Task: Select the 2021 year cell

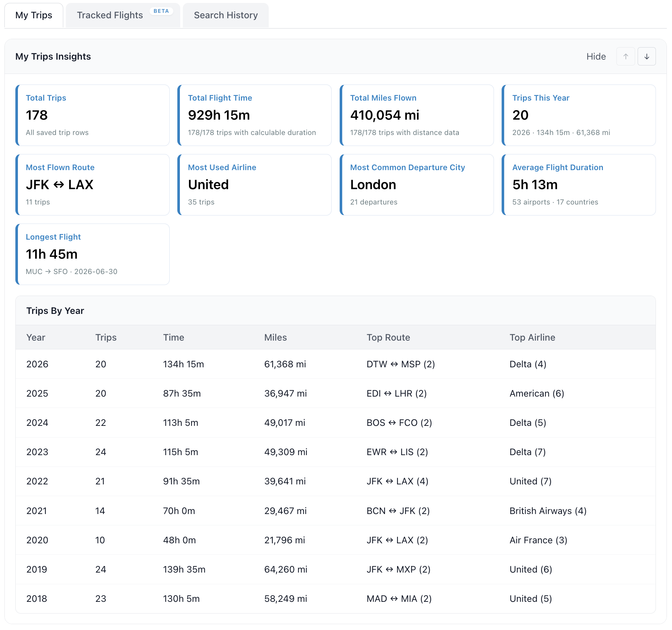Action: coord(37,511)
